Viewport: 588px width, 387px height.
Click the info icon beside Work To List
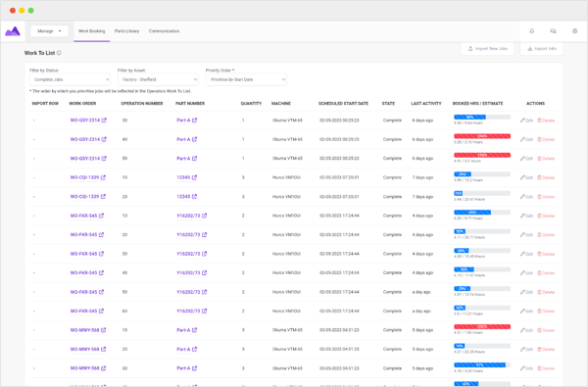[59, 53]
